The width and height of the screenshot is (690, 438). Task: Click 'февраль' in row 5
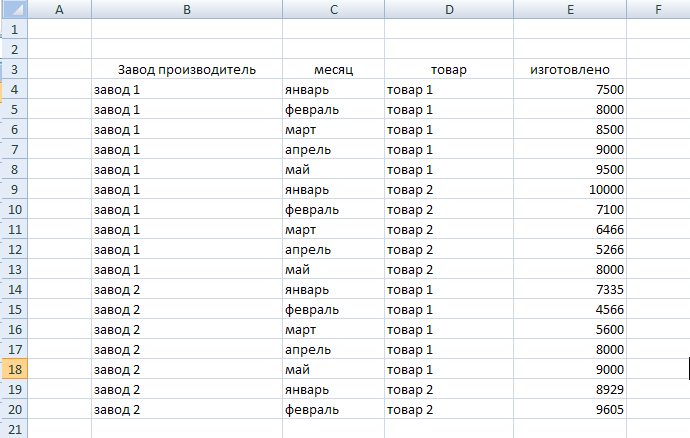click(x=312, y=110)
